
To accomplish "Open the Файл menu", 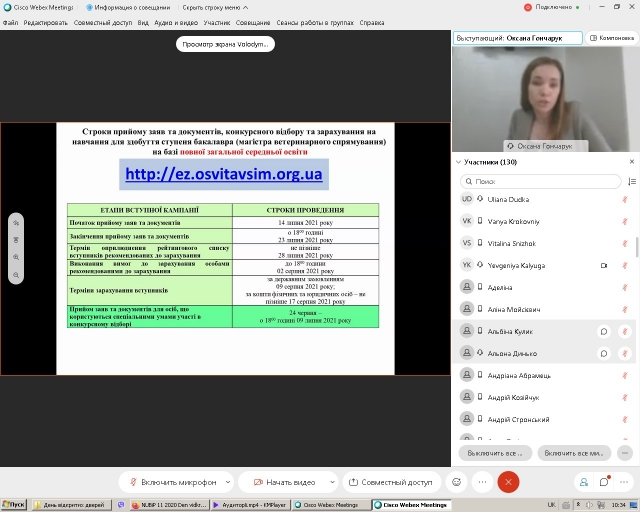I will 11,21.
